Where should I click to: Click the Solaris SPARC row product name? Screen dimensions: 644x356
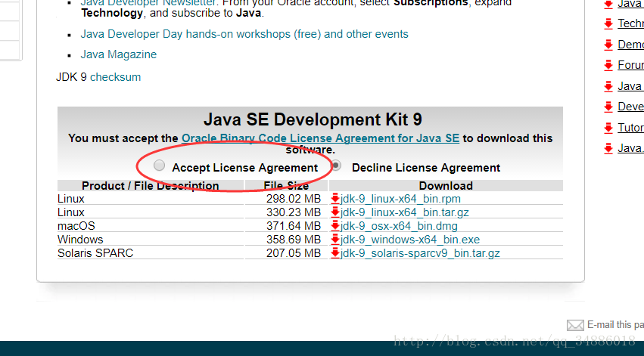[x=95, y=253]
